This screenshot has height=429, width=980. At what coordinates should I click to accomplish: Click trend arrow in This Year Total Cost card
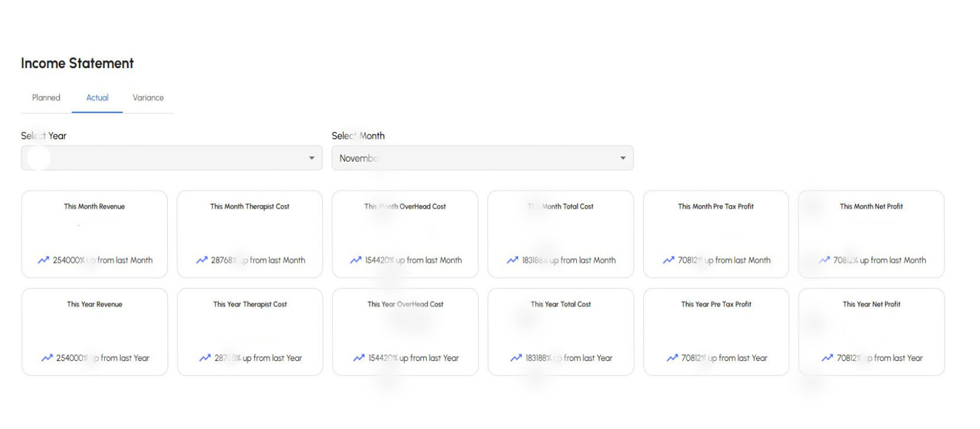pos(516,359)
